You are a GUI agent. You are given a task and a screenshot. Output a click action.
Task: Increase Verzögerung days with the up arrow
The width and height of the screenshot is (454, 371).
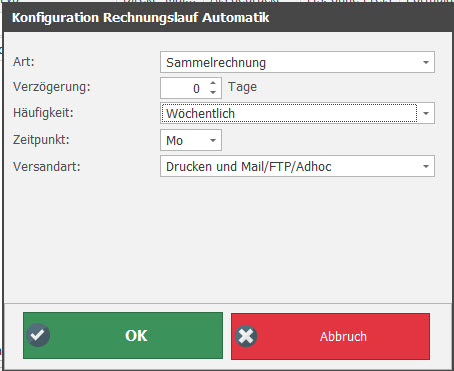tap(213, 83)
